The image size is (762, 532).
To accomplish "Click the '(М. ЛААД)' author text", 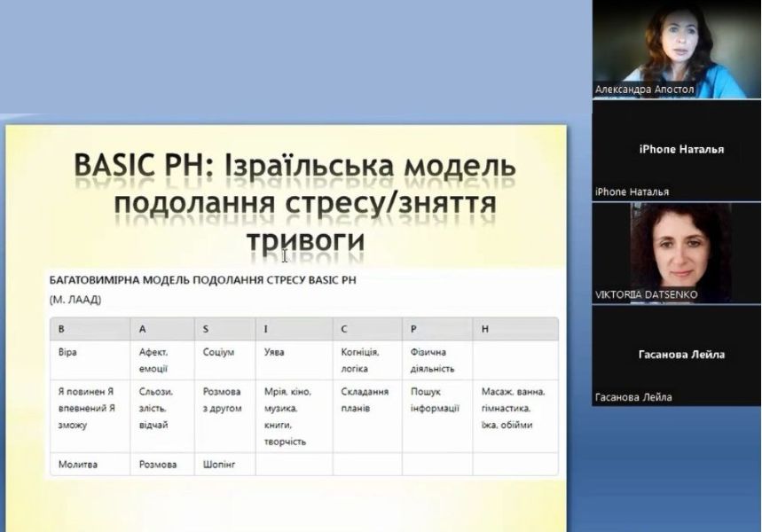I will click(x=75, y=300).
